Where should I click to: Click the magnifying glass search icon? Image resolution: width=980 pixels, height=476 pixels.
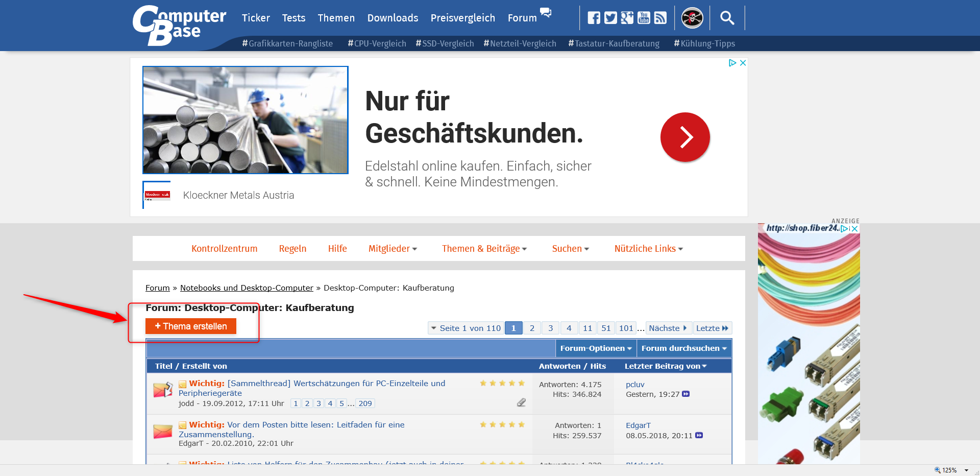click(x=727, y=18)
